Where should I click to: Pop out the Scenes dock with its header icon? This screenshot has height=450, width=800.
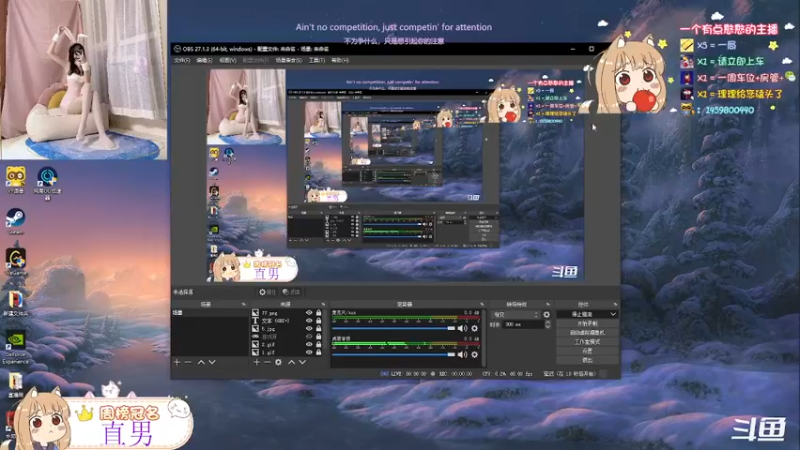243,304
